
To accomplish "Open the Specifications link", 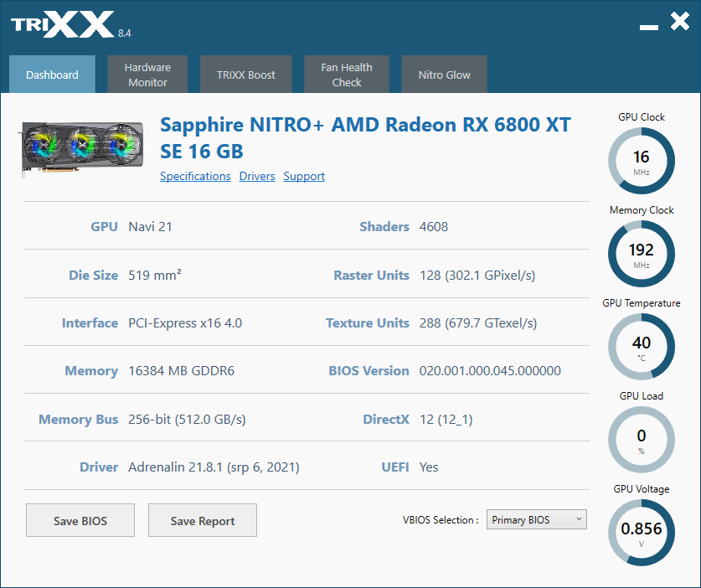I will tap(195, 176).
